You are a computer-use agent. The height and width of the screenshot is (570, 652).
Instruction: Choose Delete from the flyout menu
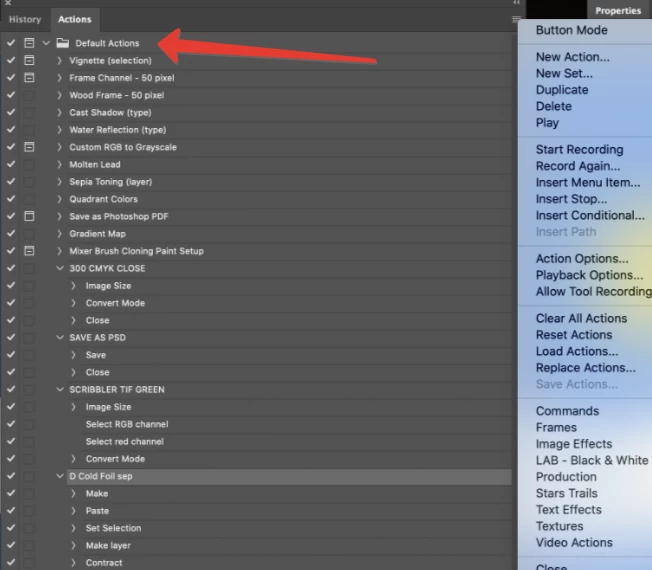pyautogui.click(x=553, y=106)
